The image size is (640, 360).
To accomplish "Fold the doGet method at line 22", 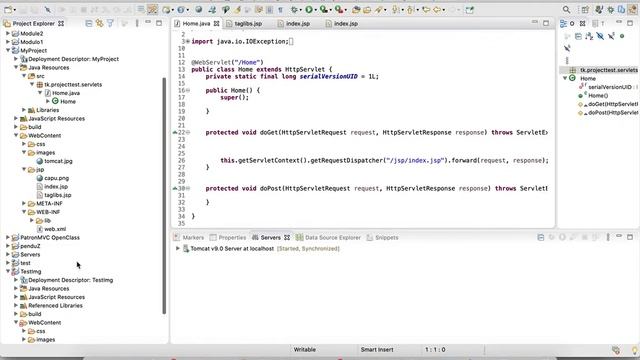I will point(188,133).
